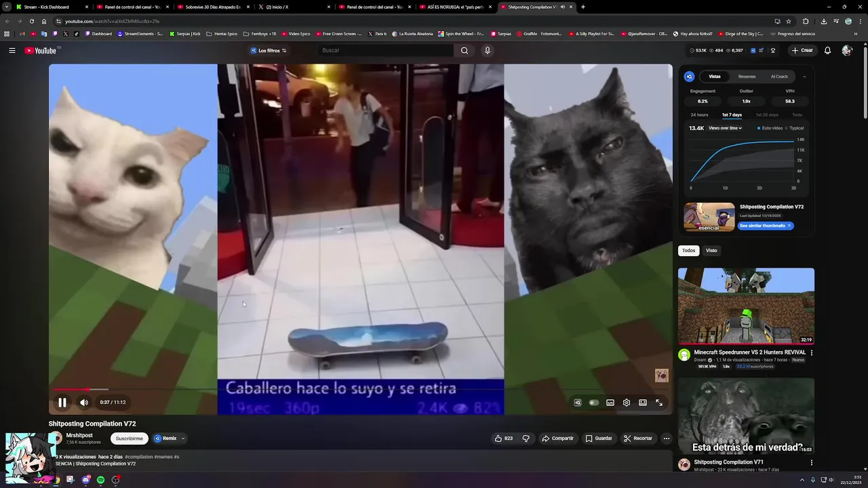Open the Mrshitpost channel link
Viewport: 868px width, 488px height.
pos(79,435)
